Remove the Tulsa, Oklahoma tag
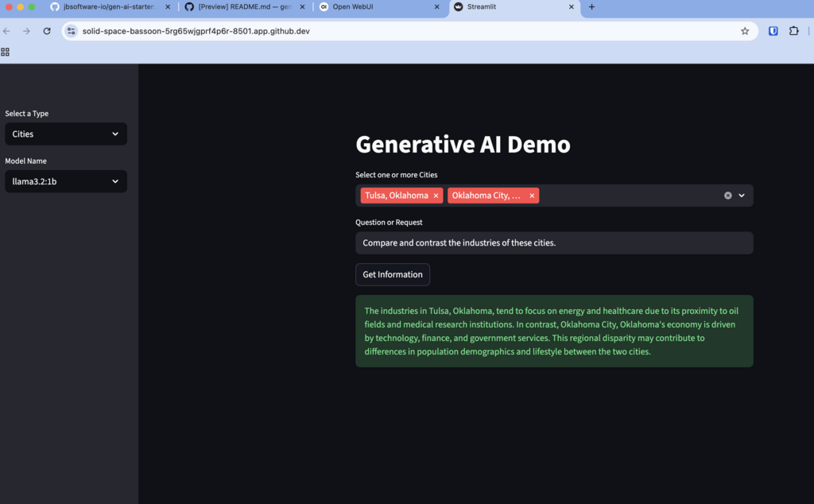This screenshot has width=814, height=504. [436, 196]
